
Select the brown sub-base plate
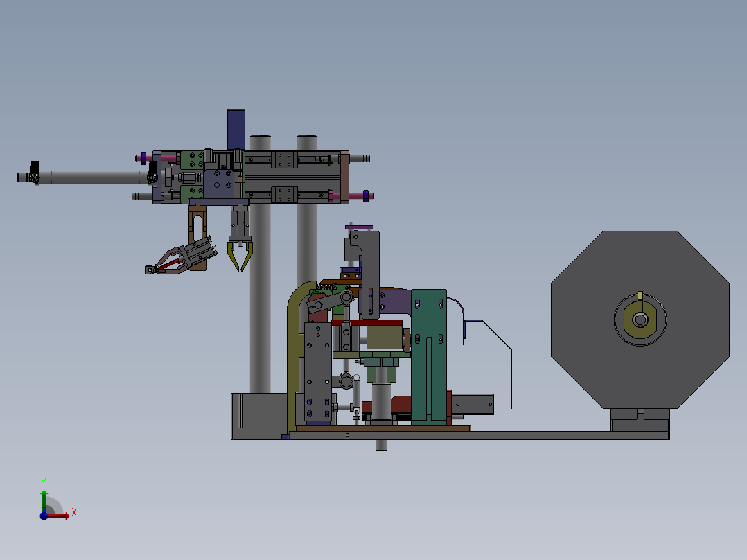click(383, 428)
